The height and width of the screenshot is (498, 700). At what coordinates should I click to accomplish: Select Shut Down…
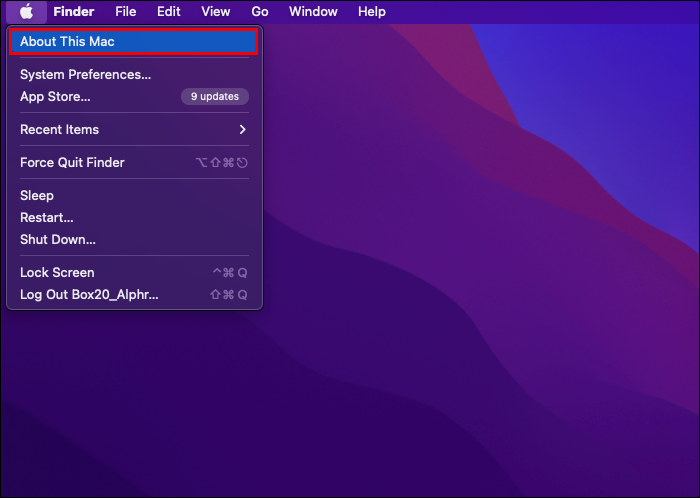point(133,240)
